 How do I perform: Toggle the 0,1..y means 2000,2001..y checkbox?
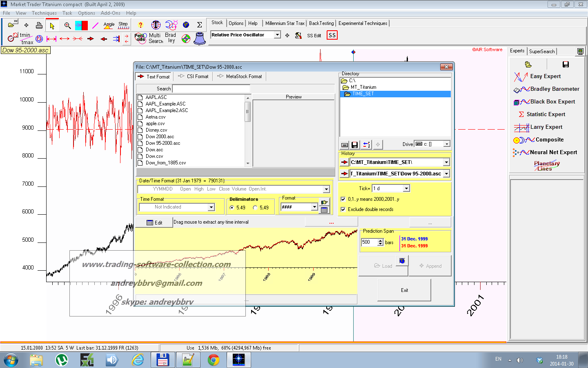coord(343,199)
